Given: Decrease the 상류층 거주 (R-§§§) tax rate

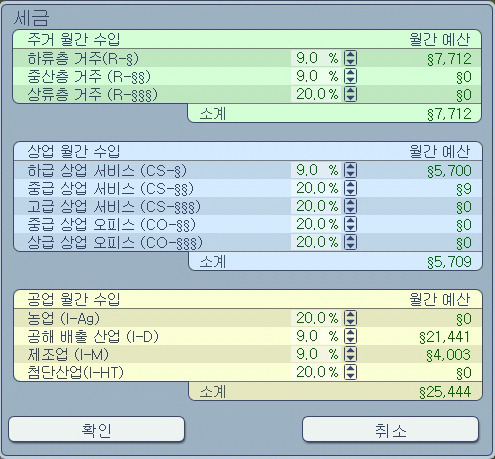Looking at the screenshot, I should pos(350,98).
